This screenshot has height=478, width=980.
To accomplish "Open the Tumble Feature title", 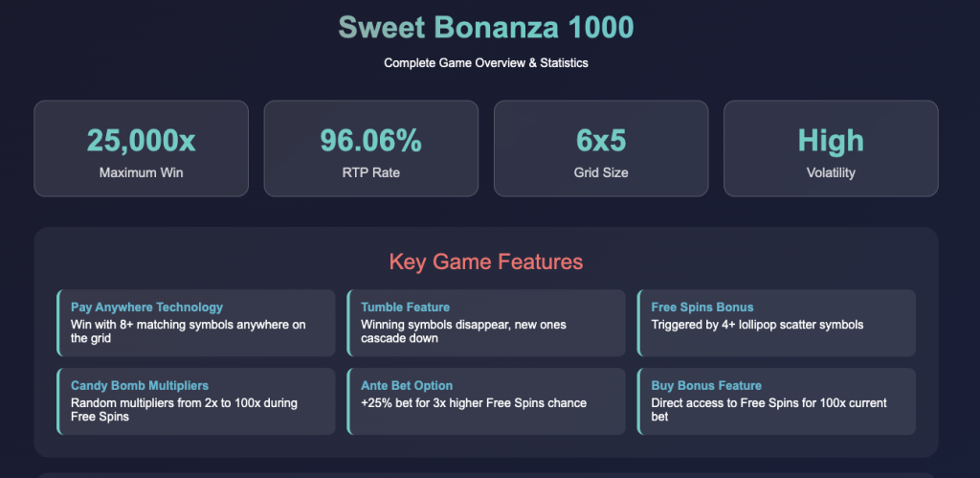I will 405,307.
